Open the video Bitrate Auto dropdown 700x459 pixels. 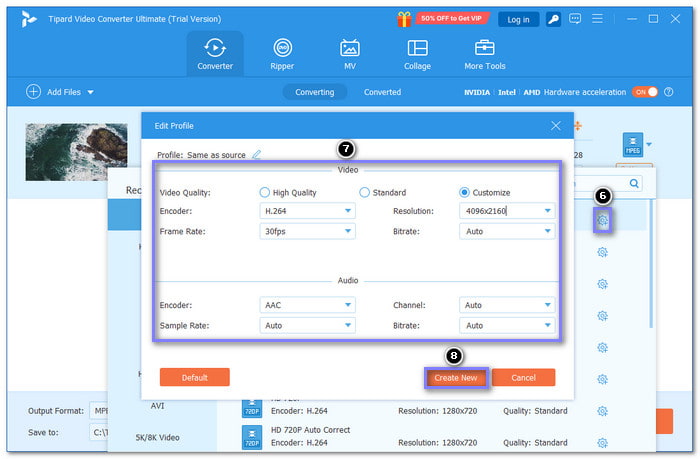[x=507, y=231]
